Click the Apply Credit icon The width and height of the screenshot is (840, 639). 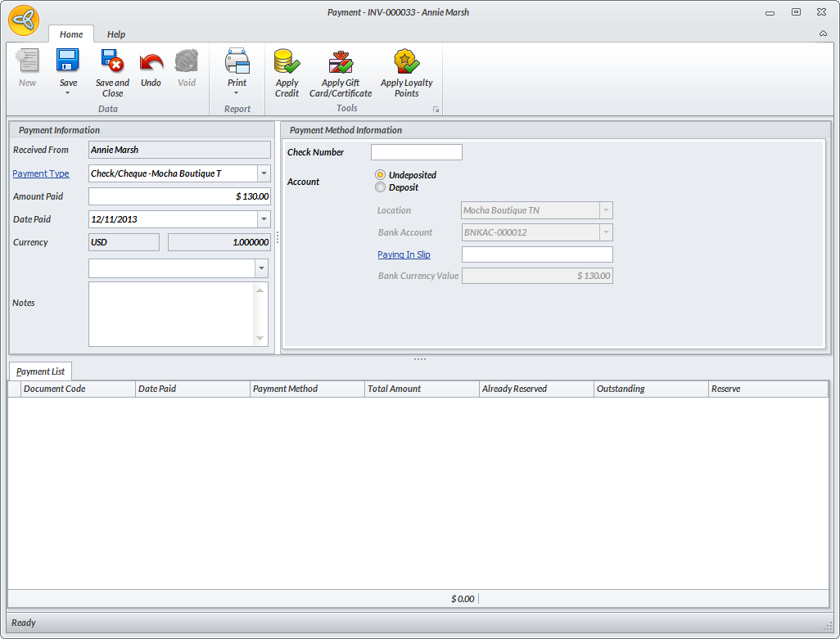pos(287,62)
